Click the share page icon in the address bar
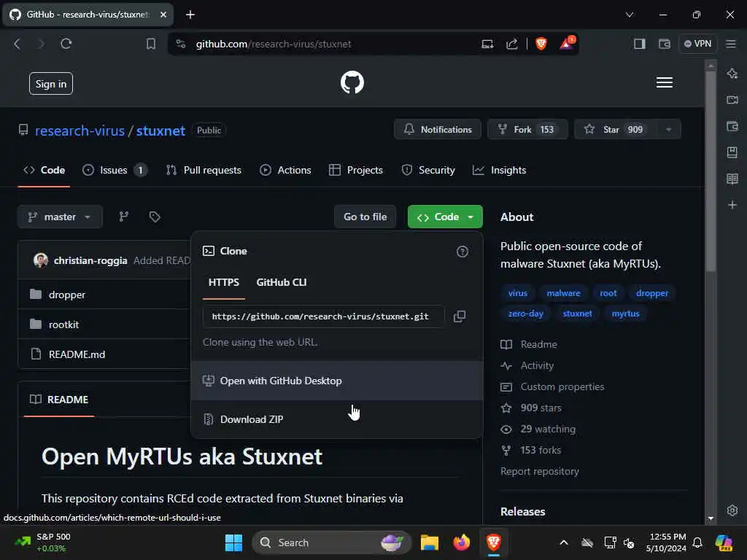The width and height of the screenshot is (747, 560). click(x=511, y=44)
